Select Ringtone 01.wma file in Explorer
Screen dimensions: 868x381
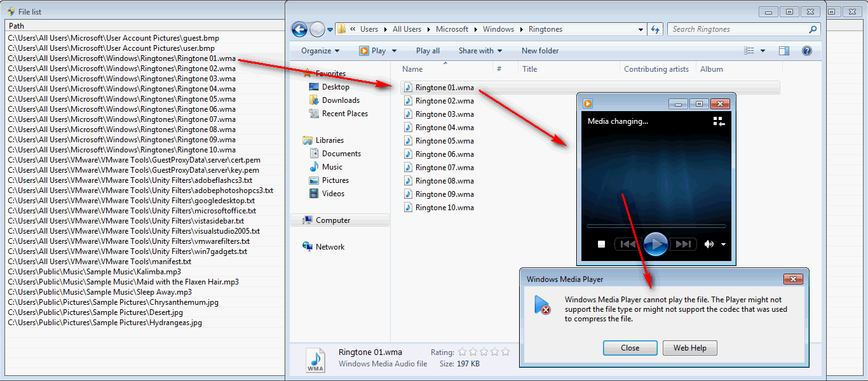(x=444, y=88)
